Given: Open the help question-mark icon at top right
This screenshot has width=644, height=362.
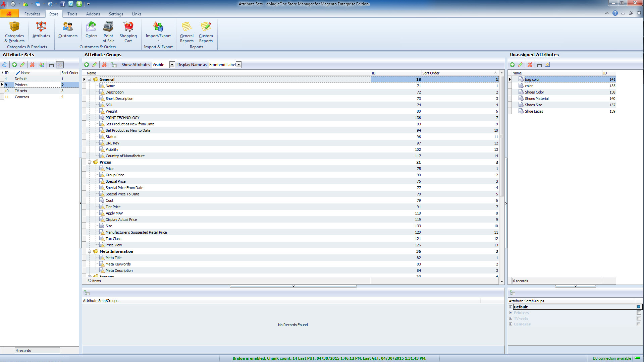Looking at the screenshot, I should click(x=615, y=13).
